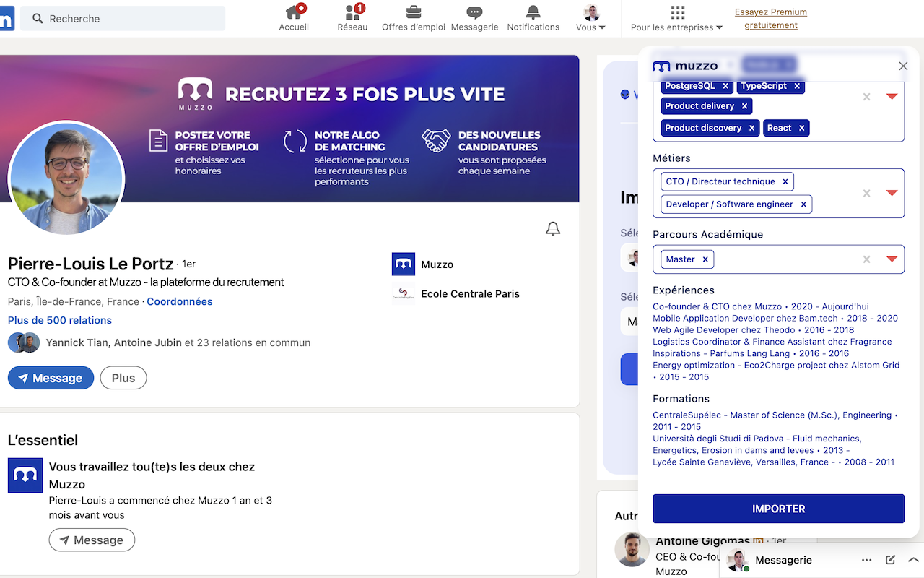The height and width of the screenshot is (578, 924).
Task: Open the Vous profile menu
Action: pos(591,18)
